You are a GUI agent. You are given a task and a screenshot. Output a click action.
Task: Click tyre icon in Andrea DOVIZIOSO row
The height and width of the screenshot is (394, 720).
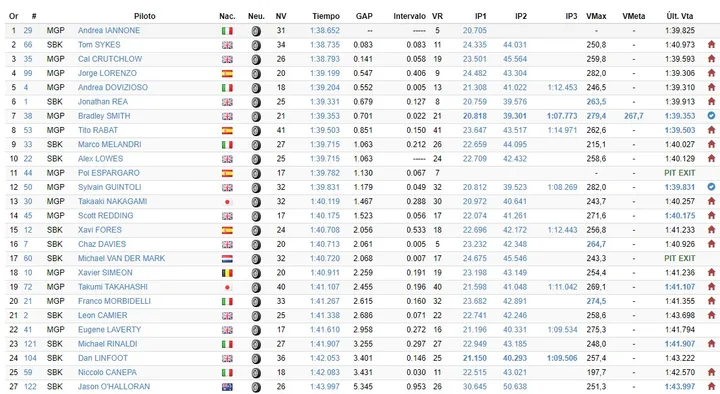coord(256,88)
